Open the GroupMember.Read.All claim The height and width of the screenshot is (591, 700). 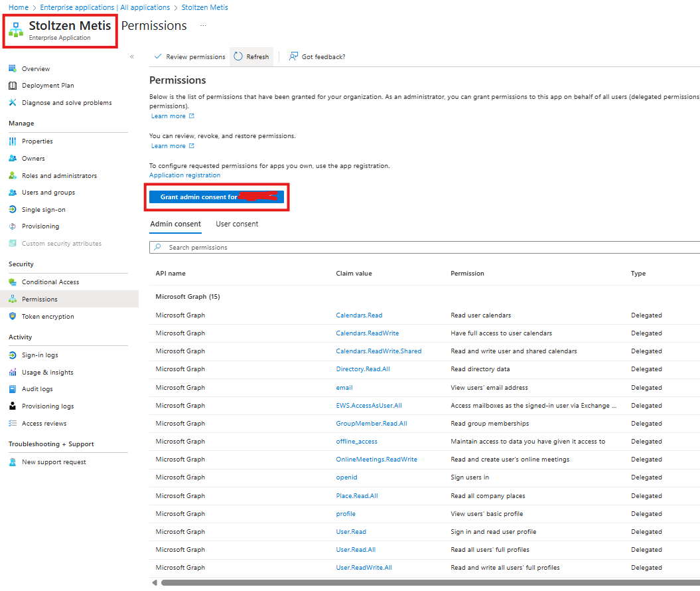(x=372, y=423)
